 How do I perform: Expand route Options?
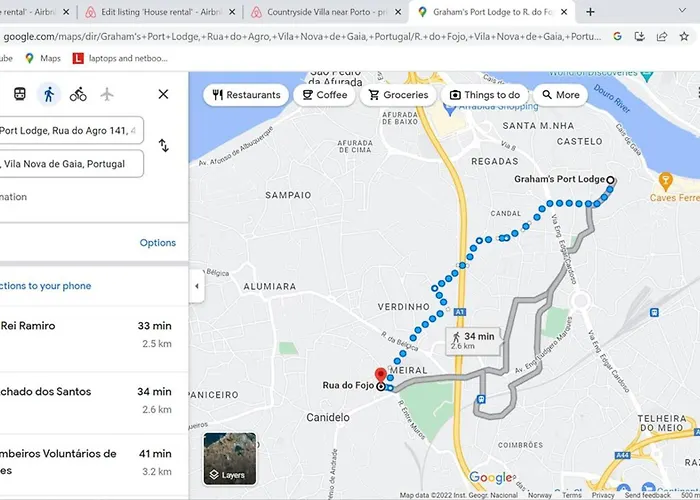coord(157,243)
